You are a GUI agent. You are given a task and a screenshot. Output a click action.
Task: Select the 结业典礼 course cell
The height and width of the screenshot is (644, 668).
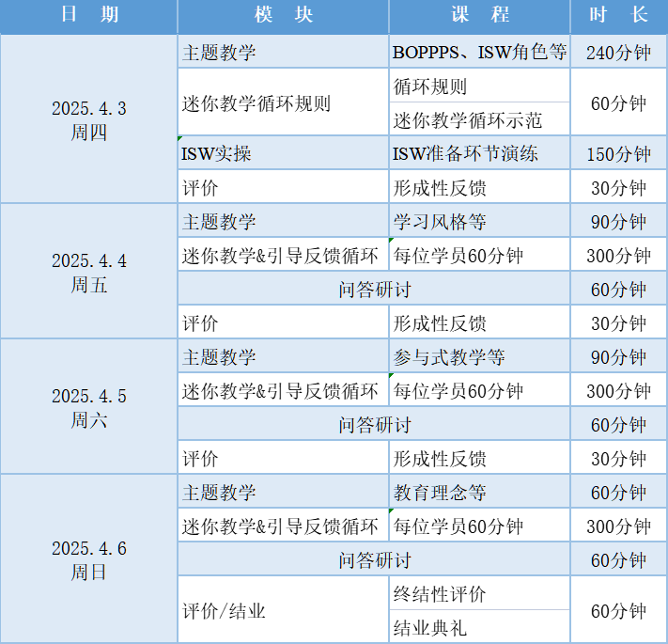click(480, 626)
